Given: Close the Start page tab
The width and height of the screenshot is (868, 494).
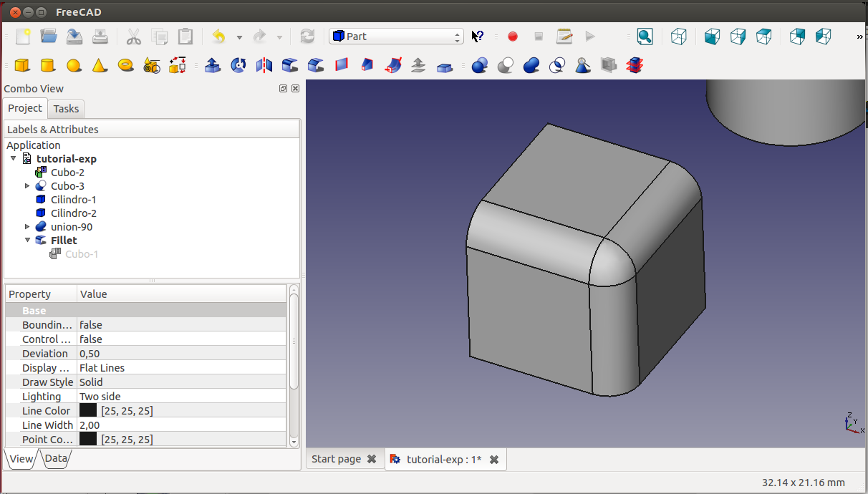Looking at the screenshot, I should 372,459.
